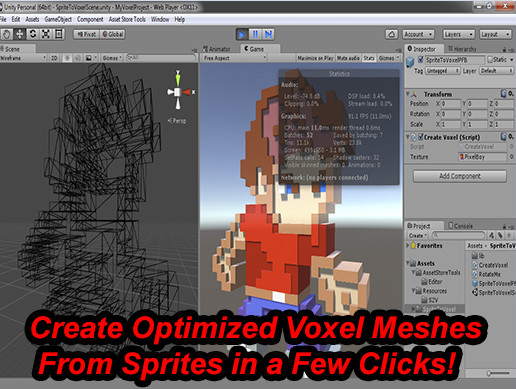Toggle Pivot handle position
The width and height of the screenshot is (516, 389).
(x=86, y=34)
